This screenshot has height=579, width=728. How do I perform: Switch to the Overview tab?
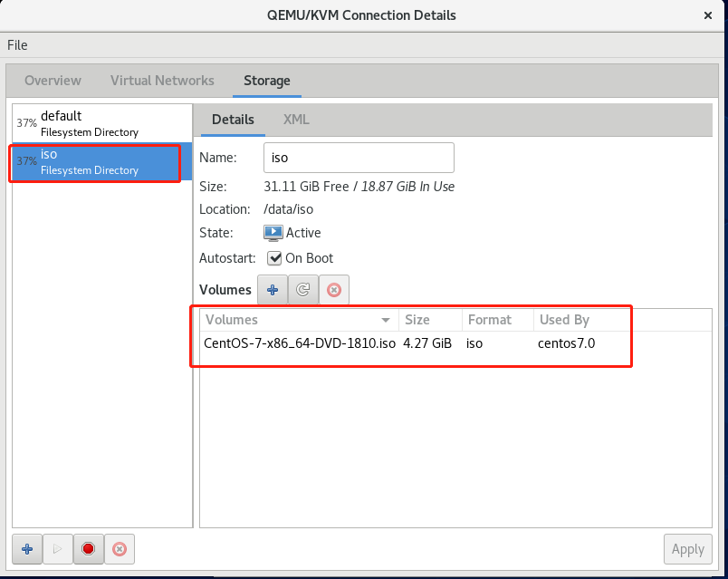point(53,81)
